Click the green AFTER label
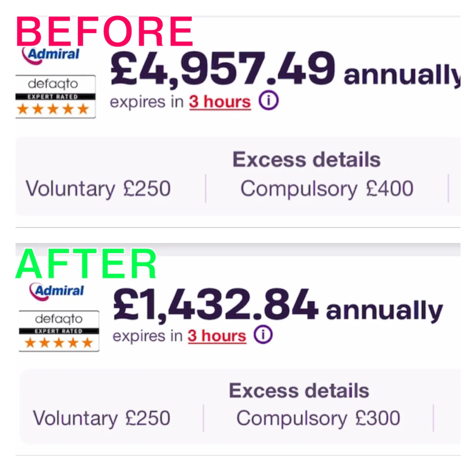This screenshot has height=471, width=476. click(x=86, y=264)
